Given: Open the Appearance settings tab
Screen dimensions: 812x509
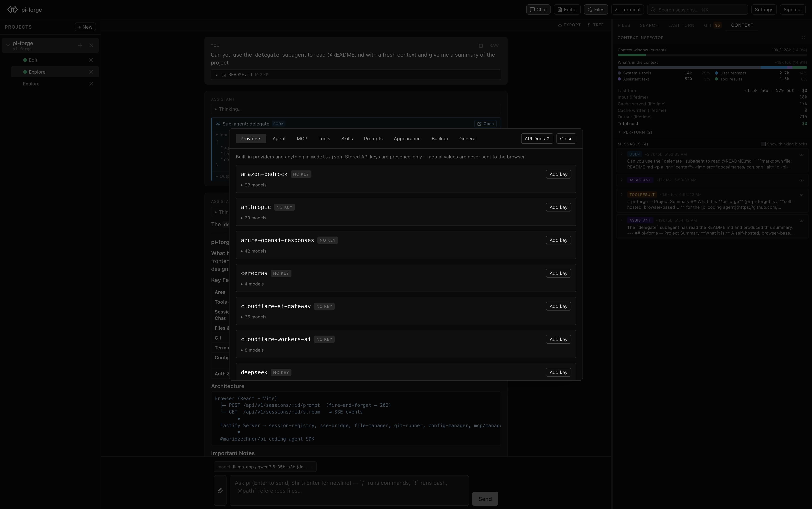Looking at the screenshot, I should [407, 139].
